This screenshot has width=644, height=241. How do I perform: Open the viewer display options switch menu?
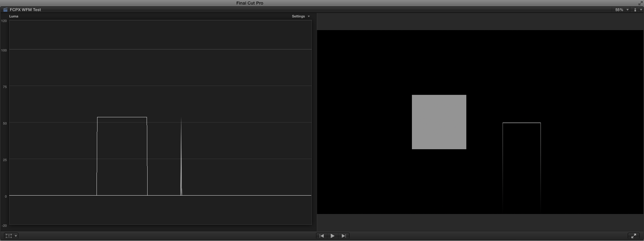(638, 10)
